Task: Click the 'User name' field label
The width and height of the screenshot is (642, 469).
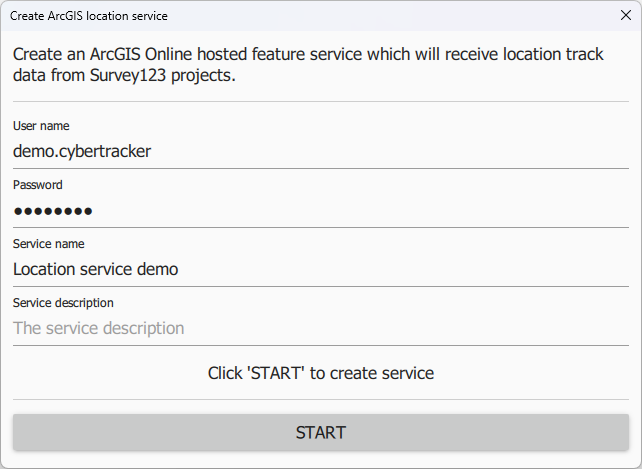Action: click(x=41, y=126)
